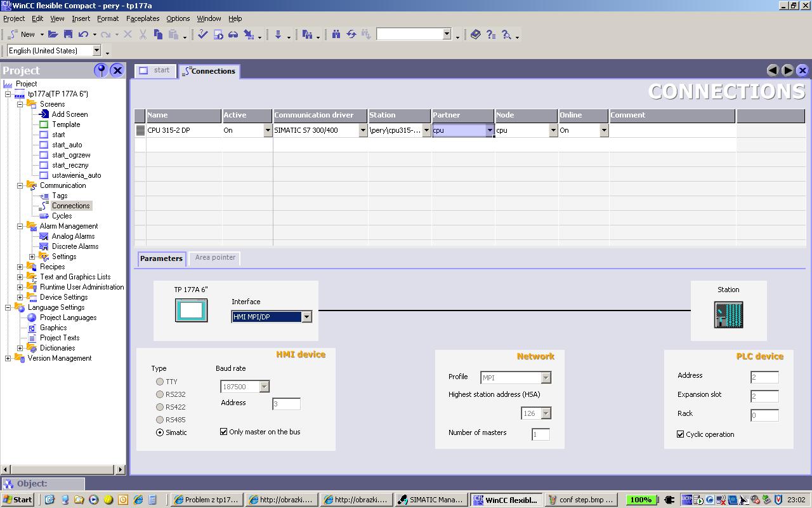Expand the Version Management node
The height and width of the screenshot is (508, 812).
[x=8, y=358]
